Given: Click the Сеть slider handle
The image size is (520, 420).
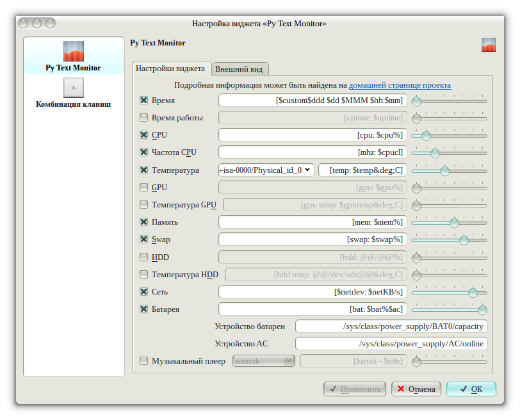Looking at the screenshot, I should [x=473, y=292].
